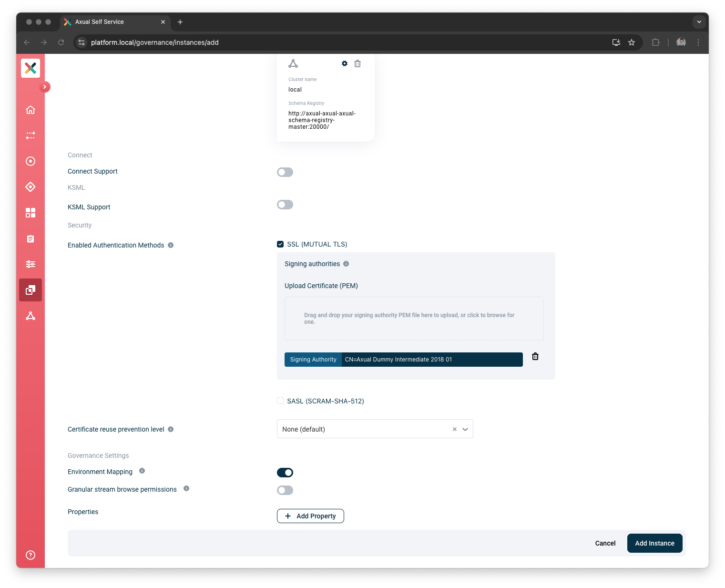Bookmark this page with star icon
The width and height of the screenshot is (725, 588).
pyautogui.click(x=632, y=42)
